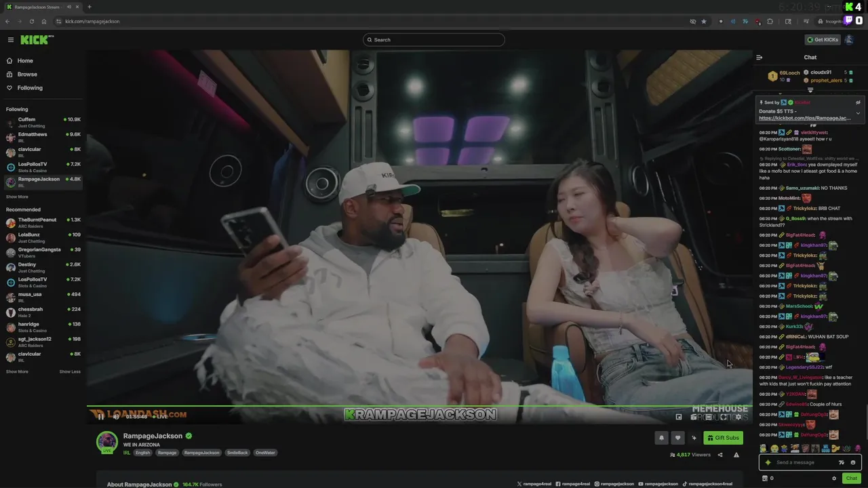Open video player settings gear
Viewport: 868px width, 488px height.
coord(738,417)
